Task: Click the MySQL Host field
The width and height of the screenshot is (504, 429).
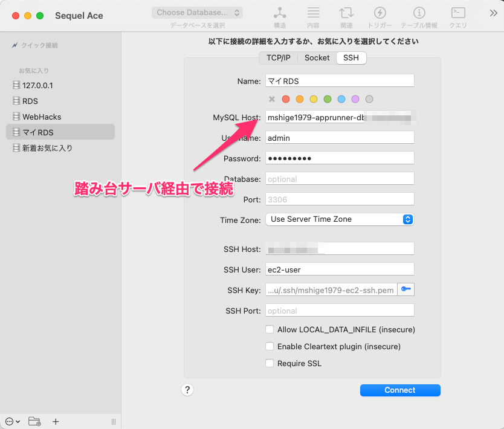Action: click(340, 117)
